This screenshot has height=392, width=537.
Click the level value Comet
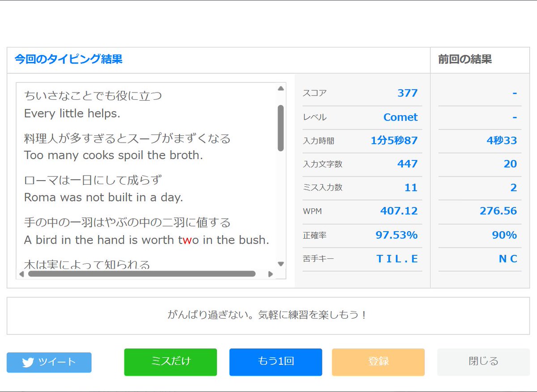pos(401,117)
